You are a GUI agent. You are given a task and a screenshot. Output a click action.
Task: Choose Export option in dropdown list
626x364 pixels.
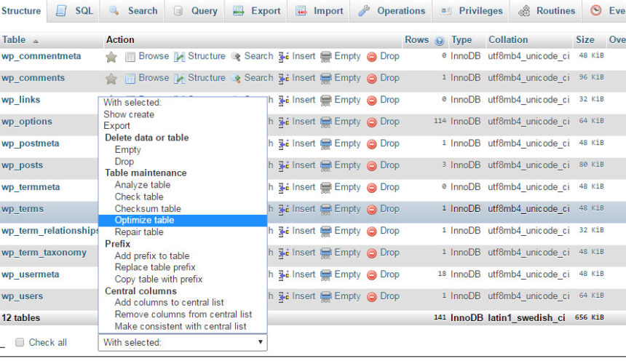pos(116,126)
